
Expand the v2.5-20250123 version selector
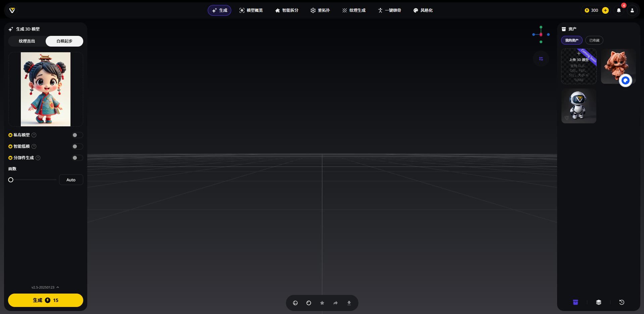pyautogui.click(x=45, y=288)
